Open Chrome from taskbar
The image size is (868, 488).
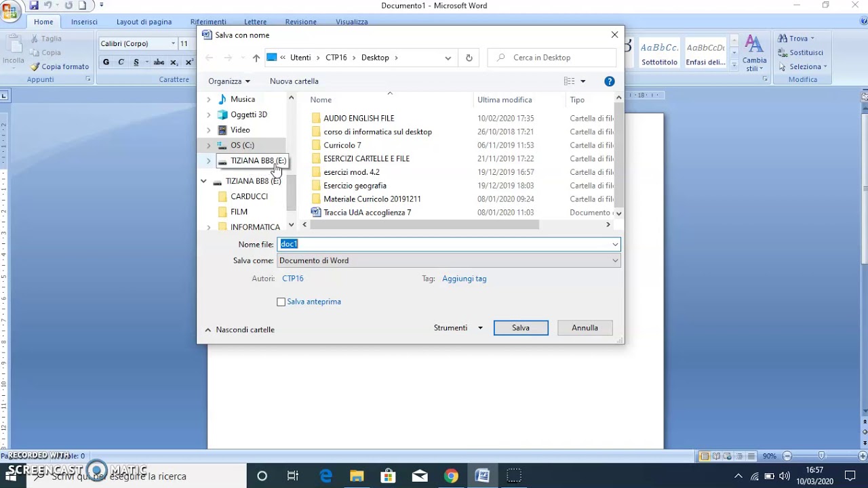[451, 476]
